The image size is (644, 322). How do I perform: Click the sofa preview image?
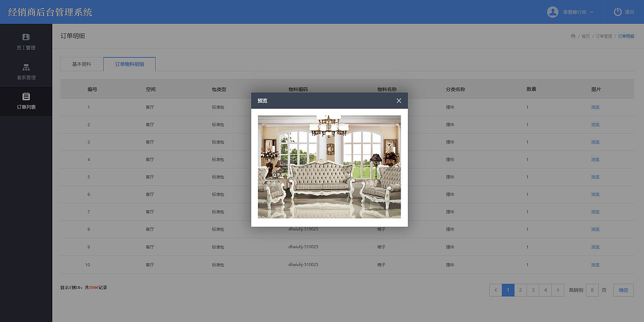[330, 167]
